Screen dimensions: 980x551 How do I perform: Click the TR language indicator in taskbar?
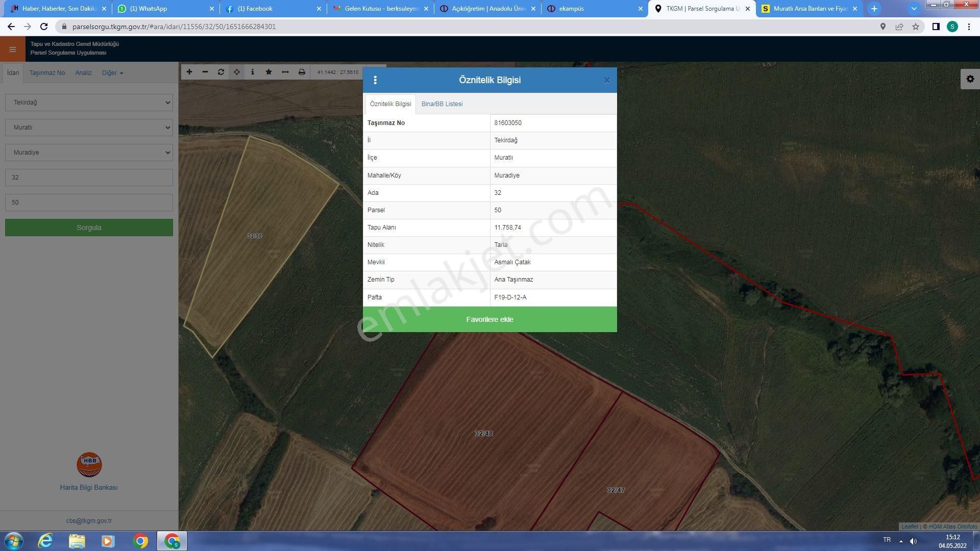coord(887,540)
